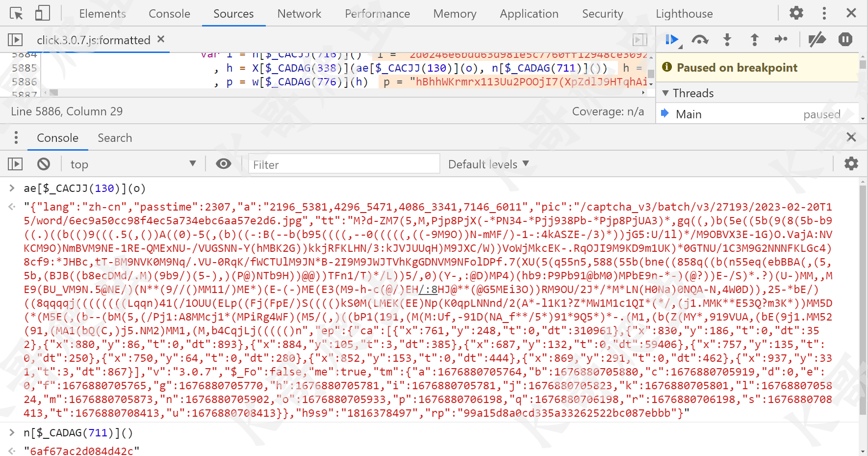
Task: Clear the console output
Action: pos(44,164)
